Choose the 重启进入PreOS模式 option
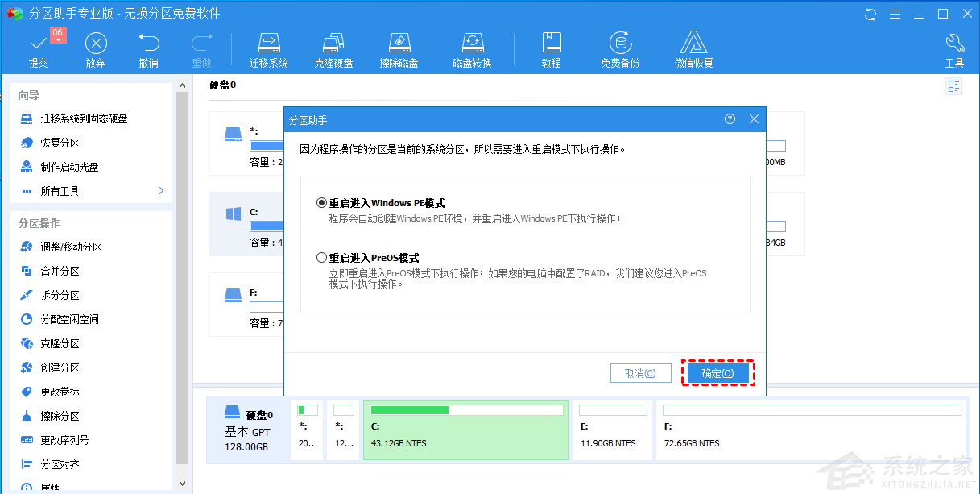Viewport: 980px width, 494px height. click(x=321, y=259)
